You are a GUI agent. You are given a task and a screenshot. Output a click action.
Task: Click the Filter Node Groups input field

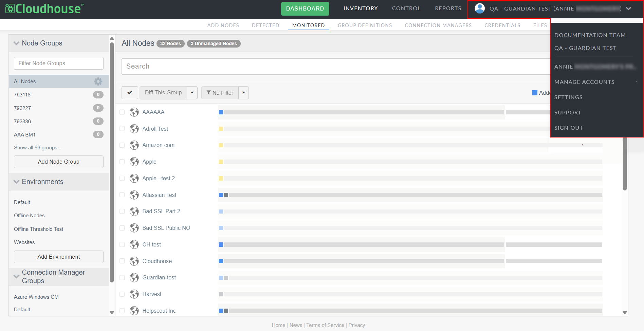(x=59, y=63)
